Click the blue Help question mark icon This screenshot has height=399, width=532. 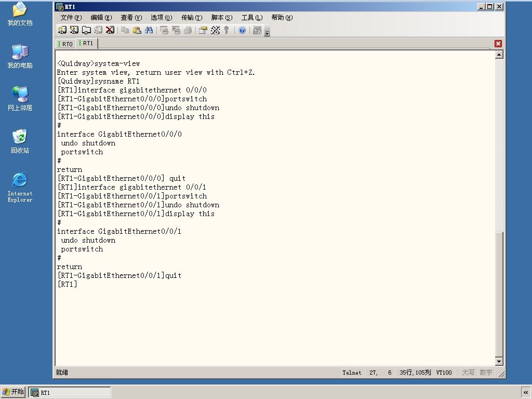pos(242,30)
